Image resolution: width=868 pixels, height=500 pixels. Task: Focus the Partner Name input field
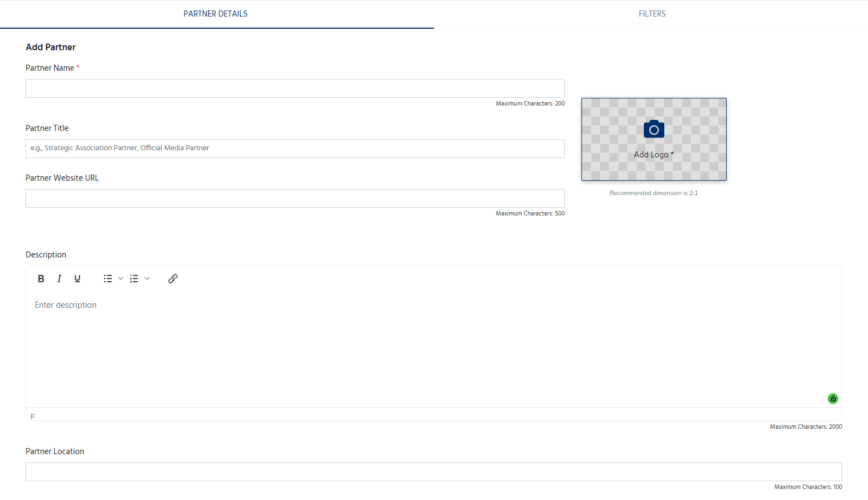295,88
